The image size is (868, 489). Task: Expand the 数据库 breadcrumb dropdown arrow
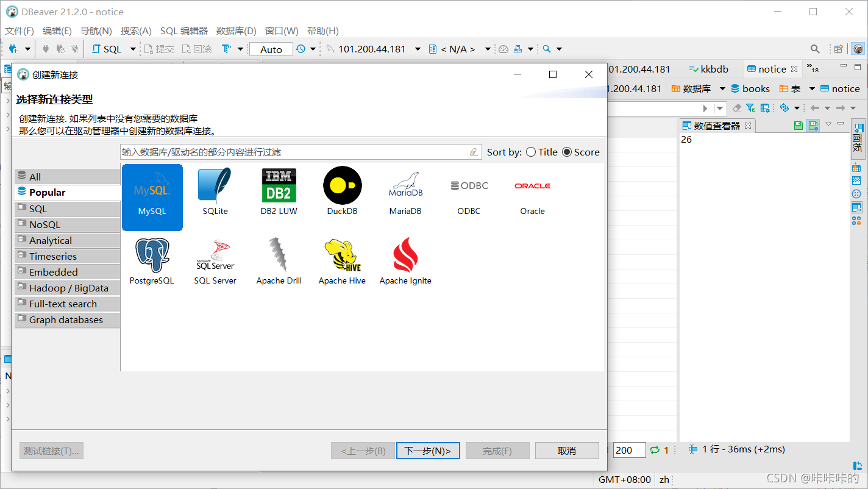click(722, 88)
